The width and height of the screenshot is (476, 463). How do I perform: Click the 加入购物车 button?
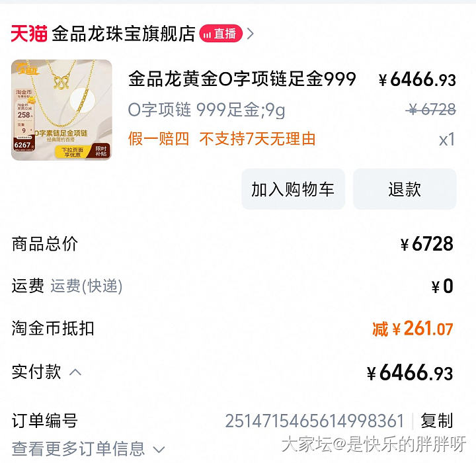[293, 189]
